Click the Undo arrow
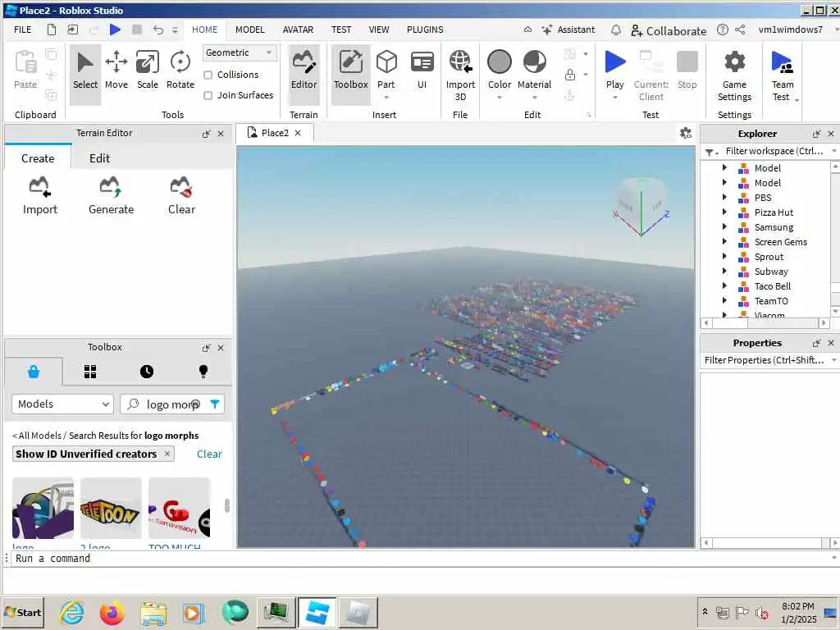840x630 pixels. (x=158, y=30)
